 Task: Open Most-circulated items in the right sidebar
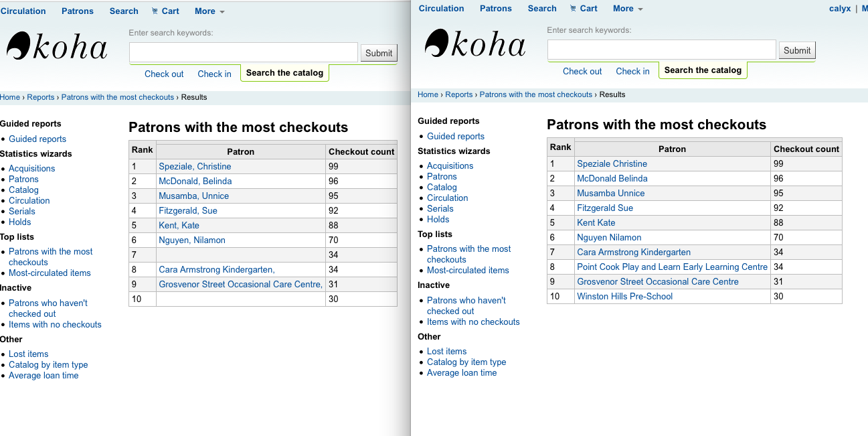(468, 271)
